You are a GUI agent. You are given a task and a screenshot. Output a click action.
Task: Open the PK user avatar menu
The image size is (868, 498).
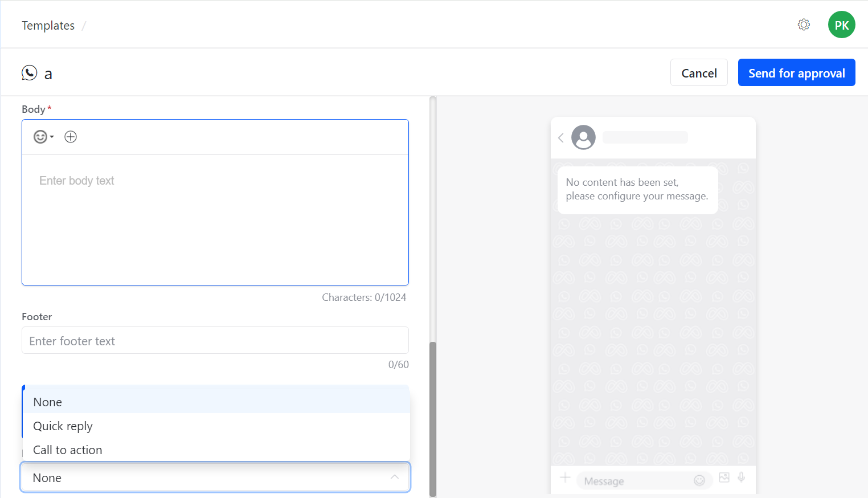(x=841, y=25)
